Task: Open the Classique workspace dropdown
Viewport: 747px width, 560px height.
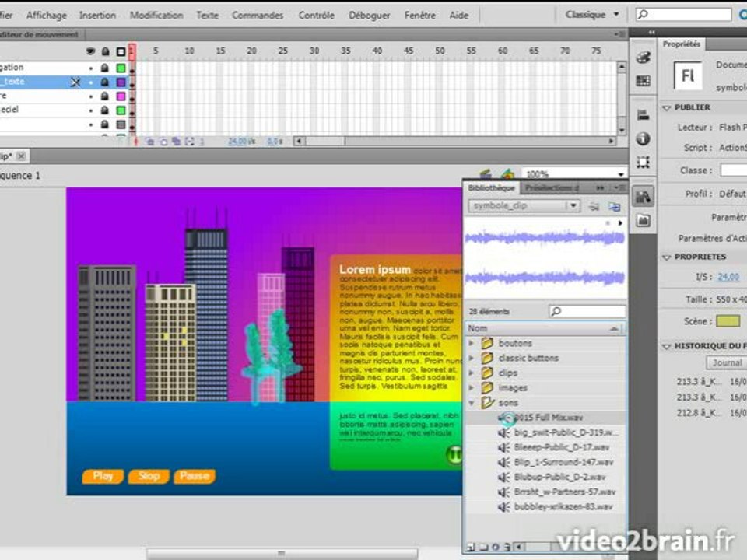Action: point(592,14)
